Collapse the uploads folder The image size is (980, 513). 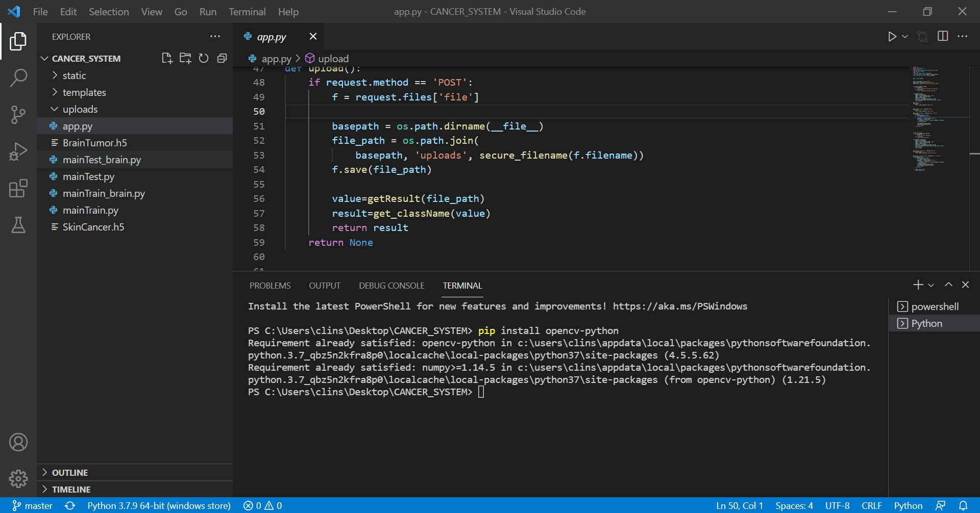[135, 109]
